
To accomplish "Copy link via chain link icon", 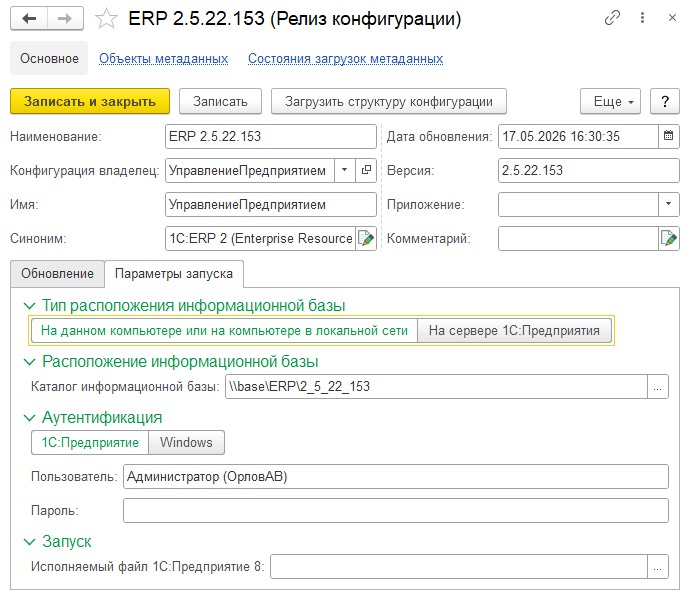I will 612,18.
